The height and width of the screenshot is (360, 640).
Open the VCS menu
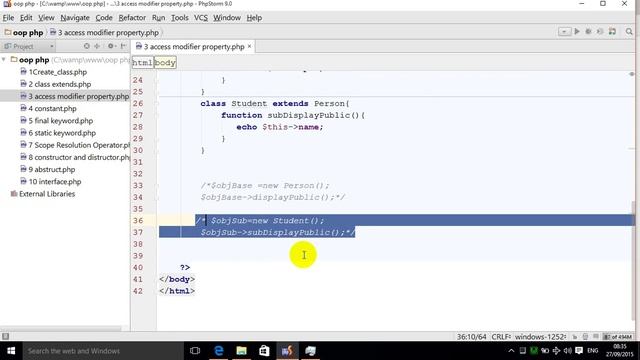200,18
